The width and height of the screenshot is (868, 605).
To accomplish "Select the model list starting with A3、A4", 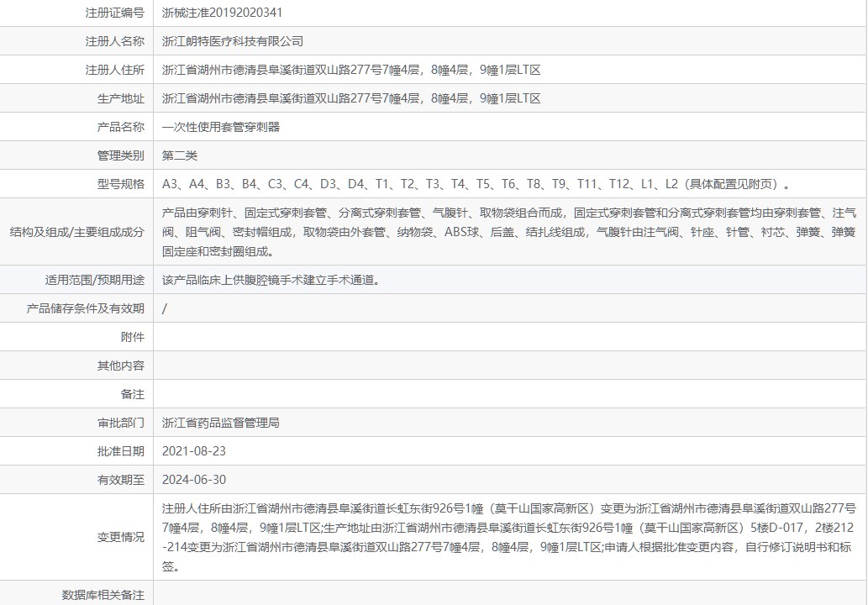I will pyautogui.click(x=476, y=184).
